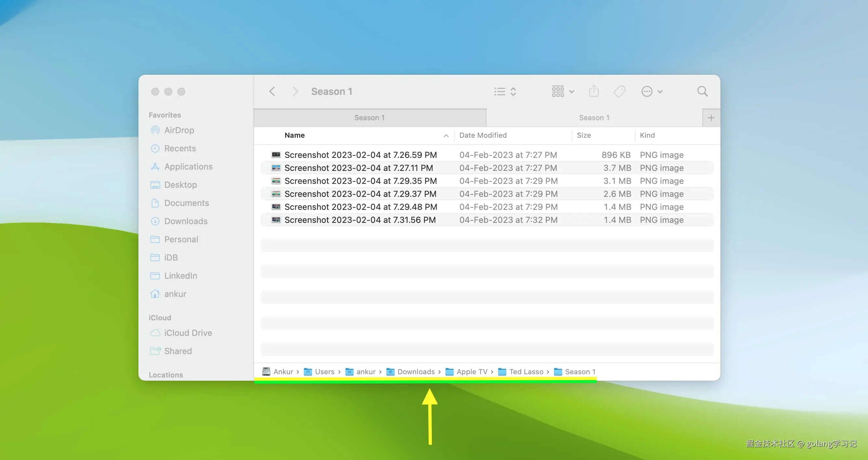The image size is (868, 460).
Task: Toggle sort order arrow in Name column
Action: 446,135
